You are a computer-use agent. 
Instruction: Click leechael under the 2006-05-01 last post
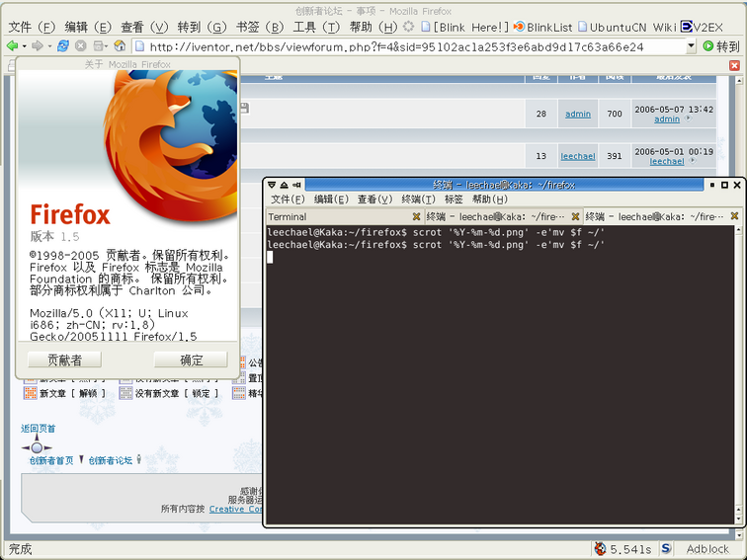pyautogui.click(x=667, y=161)
